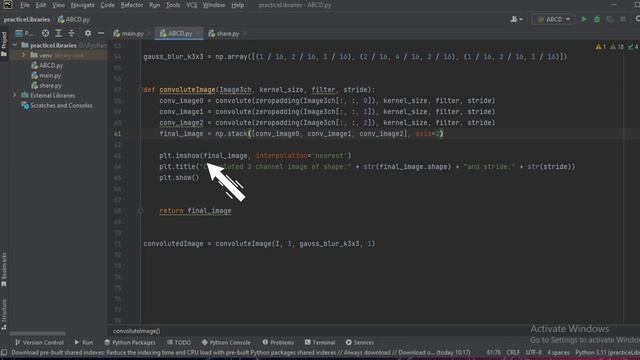This screenshot has height=360, width=640.
Task: Click the convoluteImage() breadcrumb below editor
Action: pyautogui.click(x=136, y=331)
